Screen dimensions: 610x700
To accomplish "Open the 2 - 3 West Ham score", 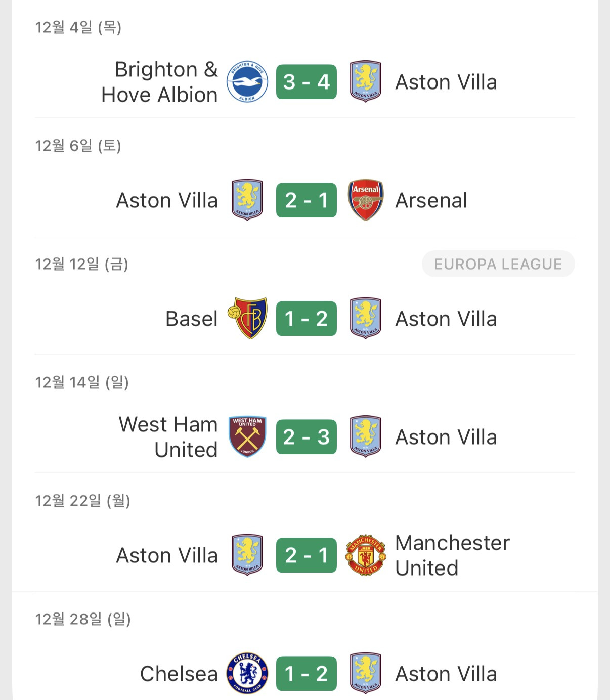I will coord(306,437).
